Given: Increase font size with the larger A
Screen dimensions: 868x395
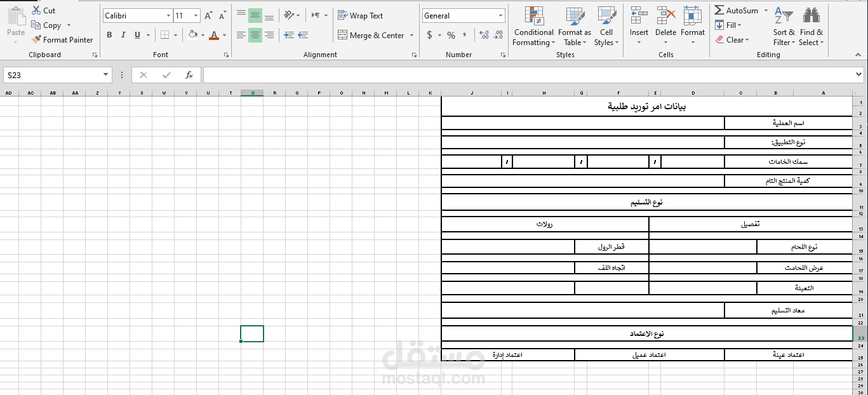Looking at the screenshot, I should 208,16.
